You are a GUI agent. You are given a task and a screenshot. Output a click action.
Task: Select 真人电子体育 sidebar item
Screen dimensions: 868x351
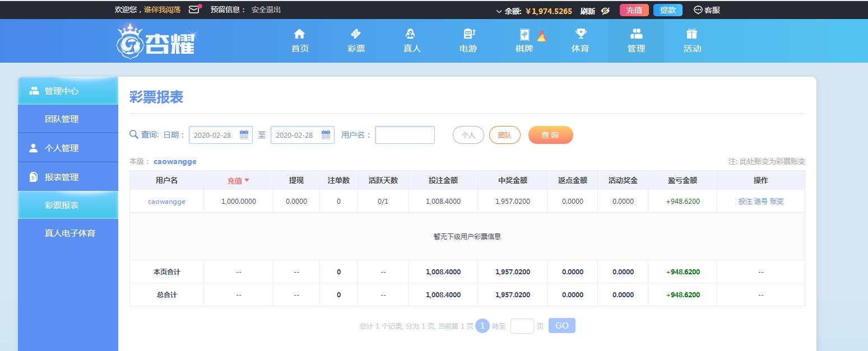pos(68,233)
